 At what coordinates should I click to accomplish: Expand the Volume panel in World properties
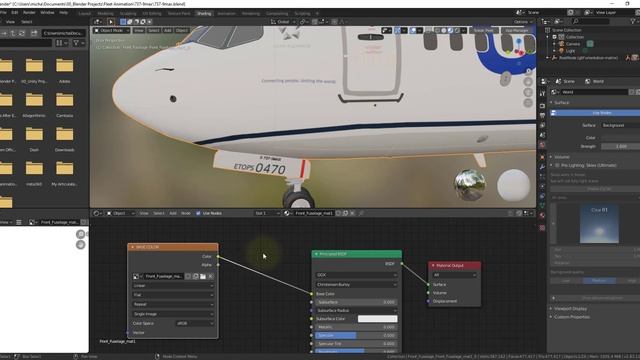(x=562, y=157)
